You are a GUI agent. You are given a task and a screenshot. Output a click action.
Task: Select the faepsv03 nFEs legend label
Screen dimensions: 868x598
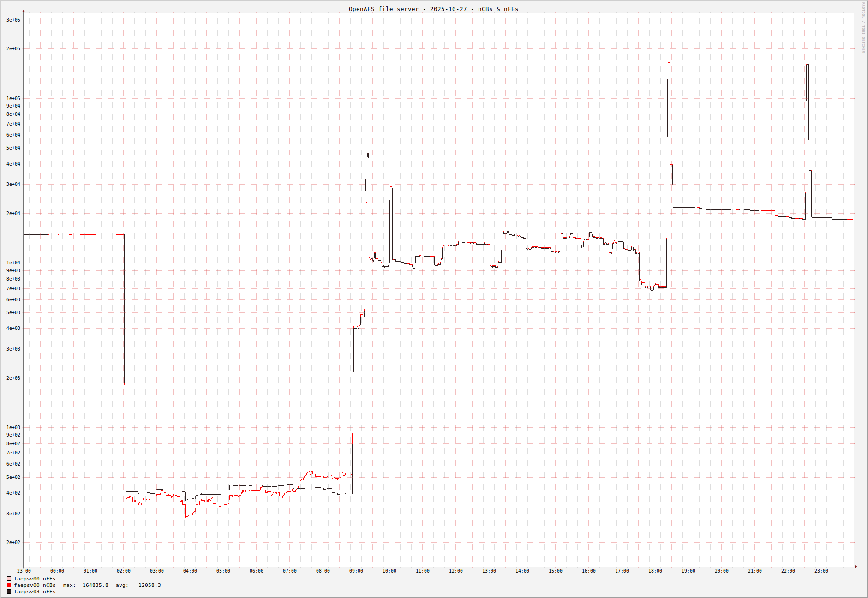click(35, 592)
